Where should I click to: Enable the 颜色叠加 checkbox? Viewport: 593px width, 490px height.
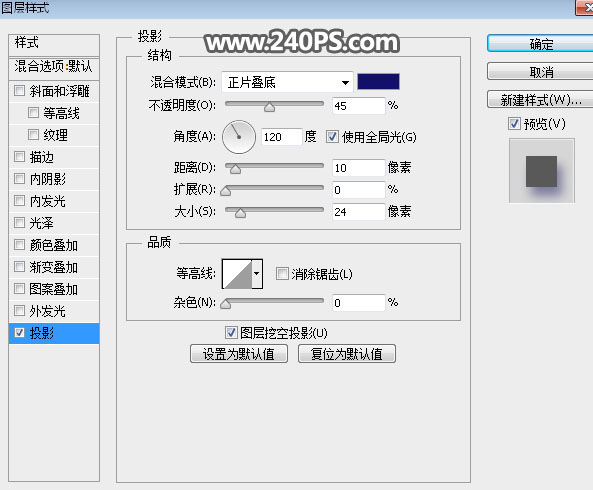19,245
